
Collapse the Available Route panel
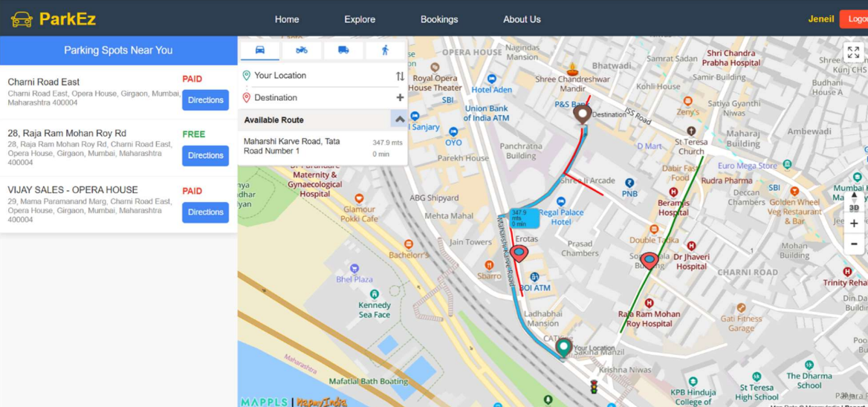click(x=399, y=120)
